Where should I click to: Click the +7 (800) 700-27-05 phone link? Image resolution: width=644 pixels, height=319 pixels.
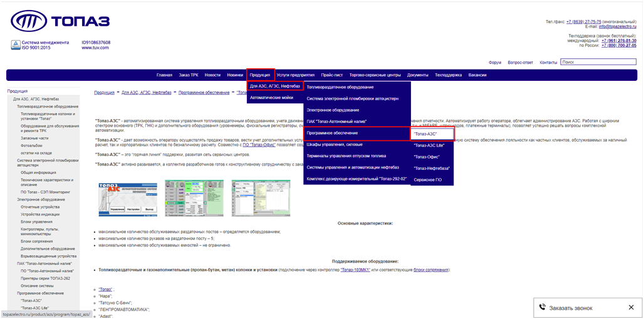coord(619,45)
